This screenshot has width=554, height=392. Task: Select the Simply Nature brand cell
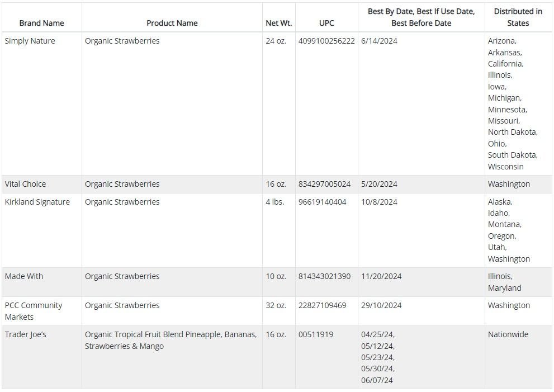pos(30,41)
